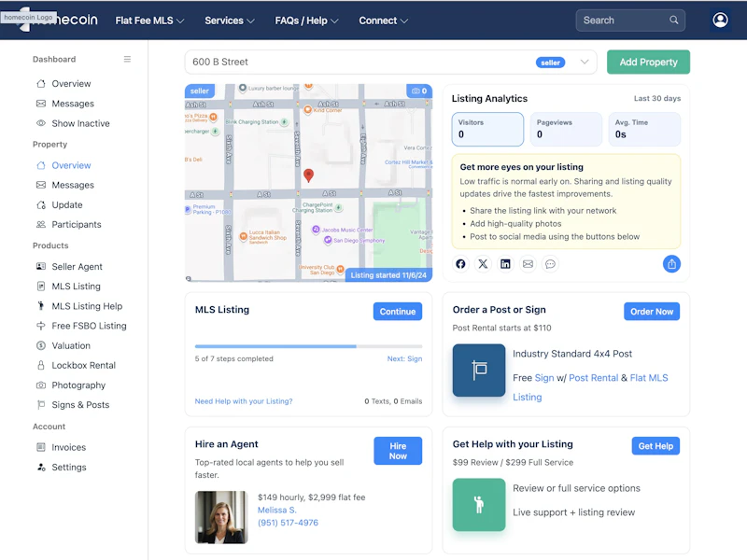
Task: Share the listing on X
Action: click(x=483, y=264)
